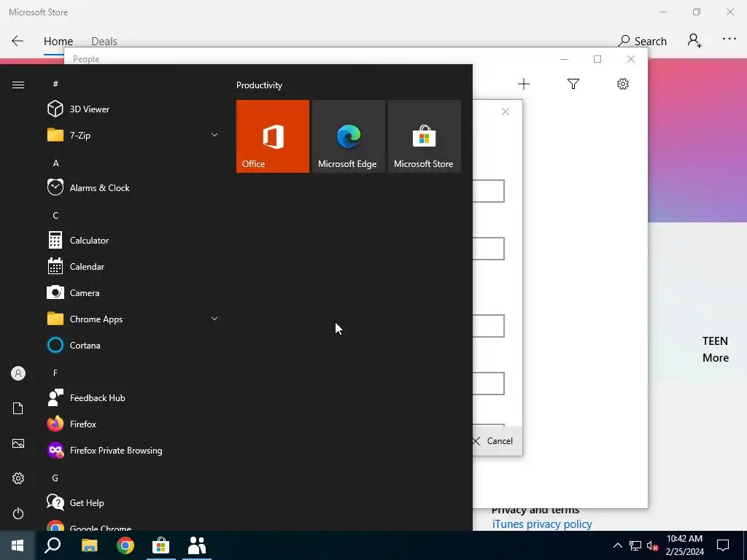Click the muted volume tray icon
Image resolution: width=747 pixels, height=560 pixels.
pos(653,545)
